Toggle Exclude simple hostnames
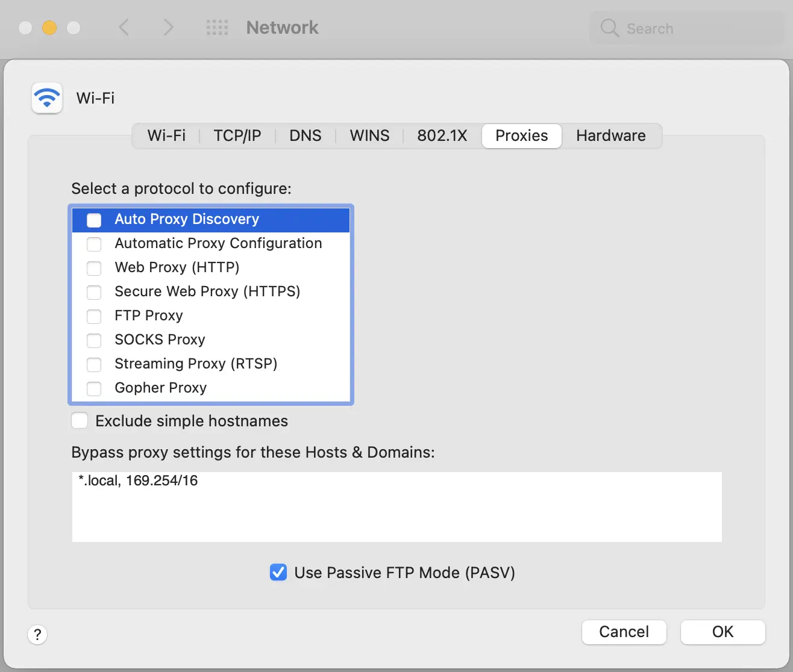Screen dimensions: 793x672 [x=80, y=420]
